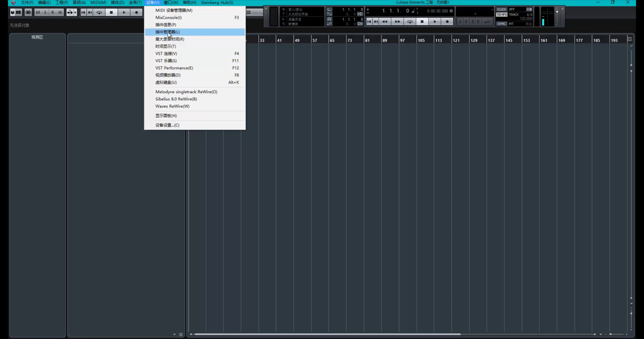Deactivate all Mute states with M button
The width and height of the screenshot is (644, 339).
tap(38, 12)
